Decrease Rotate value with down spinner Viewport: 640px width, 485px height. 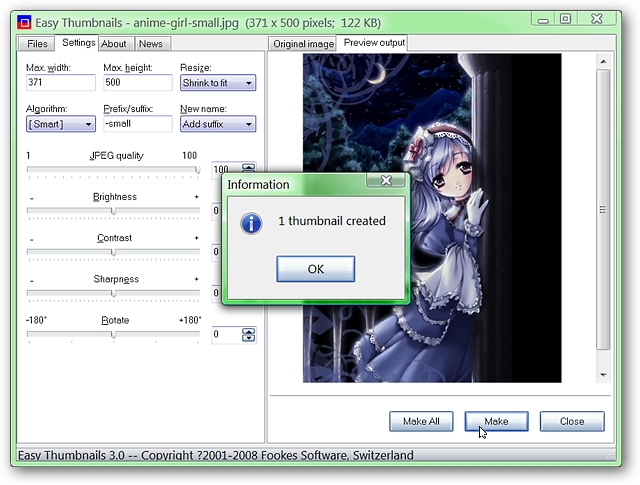248,338
